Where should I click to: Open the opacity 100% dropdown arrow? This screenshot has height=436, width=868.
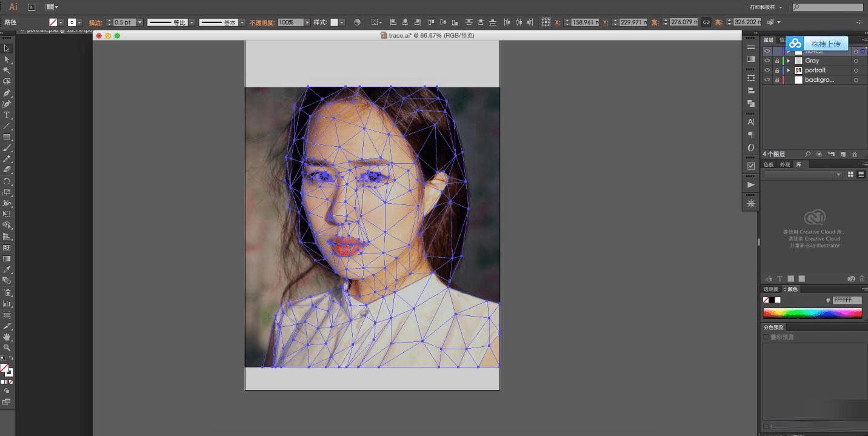click(x=307, y=22)
